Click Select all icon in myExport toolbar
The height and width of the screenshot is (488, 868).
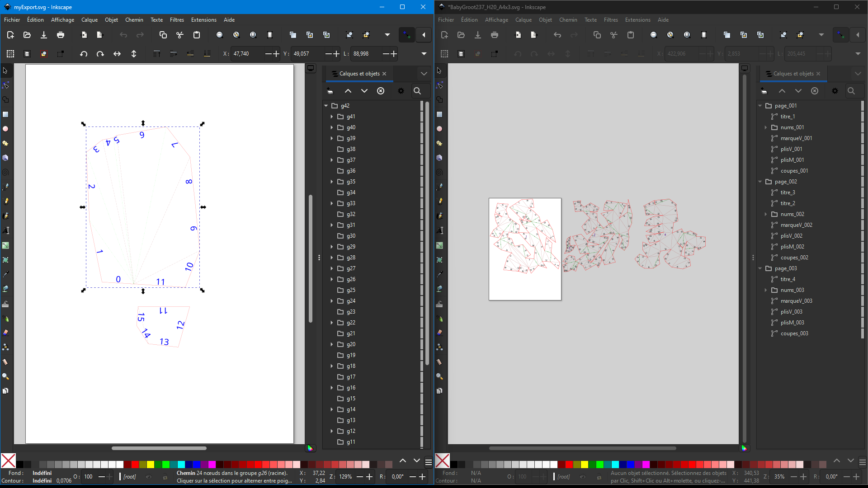[x=10, y=54]
